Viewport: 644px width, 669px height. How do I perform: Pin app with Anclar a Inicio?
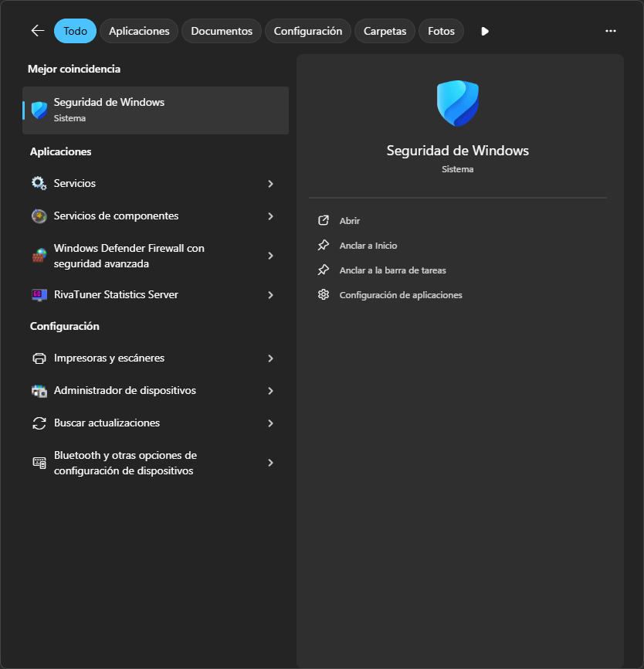coord(368,246)
